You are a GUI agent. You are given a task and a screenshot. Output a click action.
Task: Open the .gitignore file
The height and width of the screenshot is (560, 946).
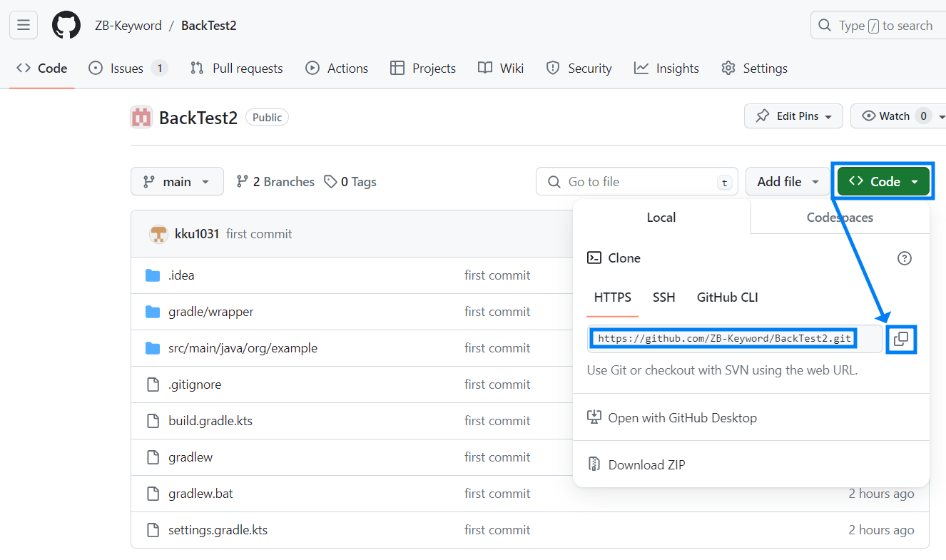click(195, 385)
